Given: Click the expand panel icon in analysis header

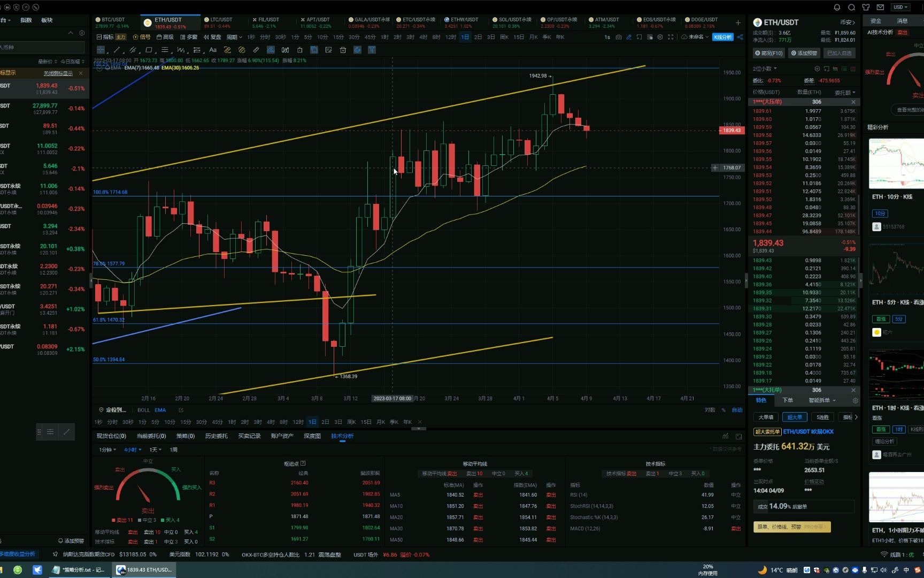Looking at the screenshot, I should pyautogui.click(x=739, y=436).
